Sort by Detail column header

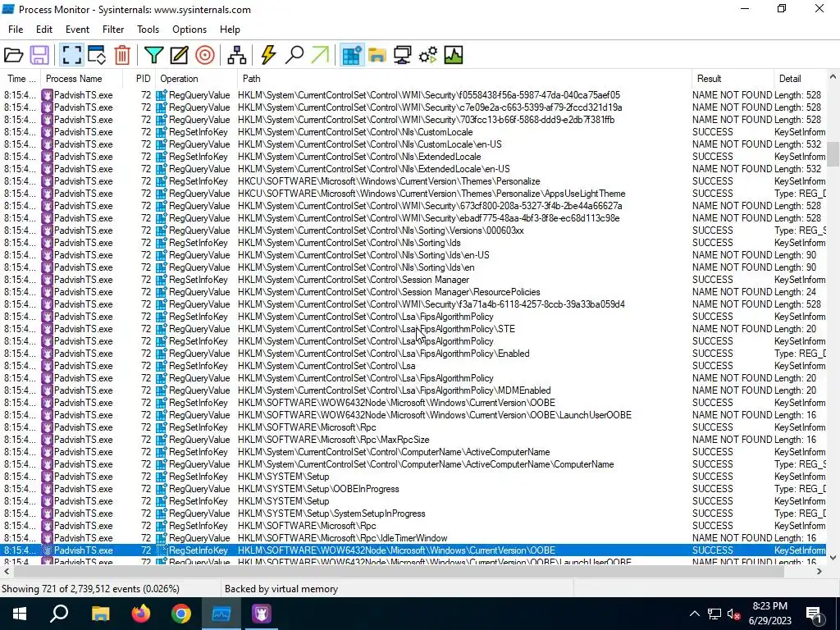point(799,79)
